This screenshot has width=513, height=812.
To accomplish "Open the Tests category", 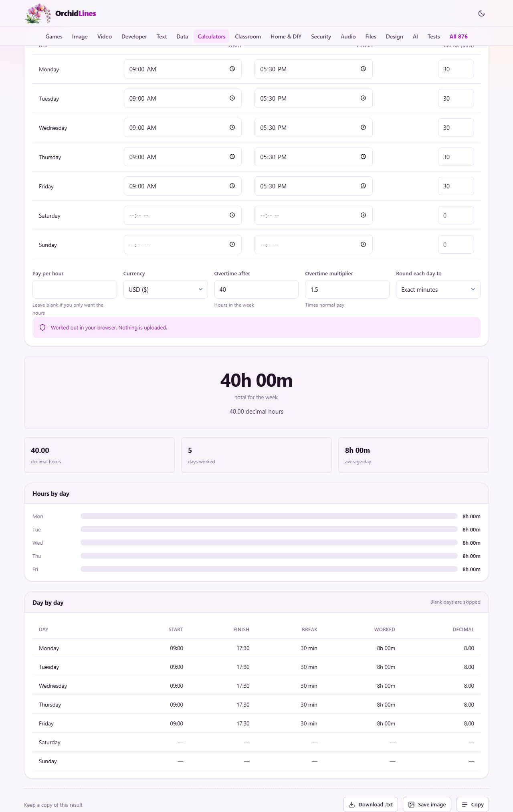I will pos(434,36).
